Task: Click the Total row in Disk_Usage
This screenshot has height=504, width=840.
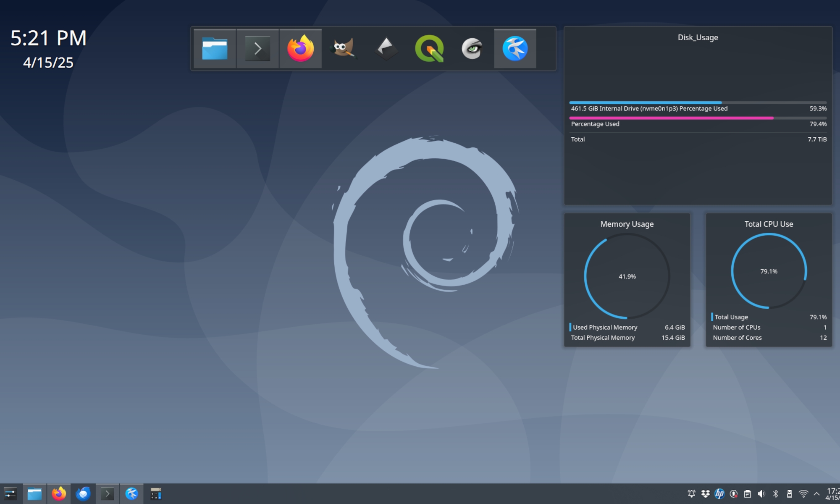Action: point(698,139)
